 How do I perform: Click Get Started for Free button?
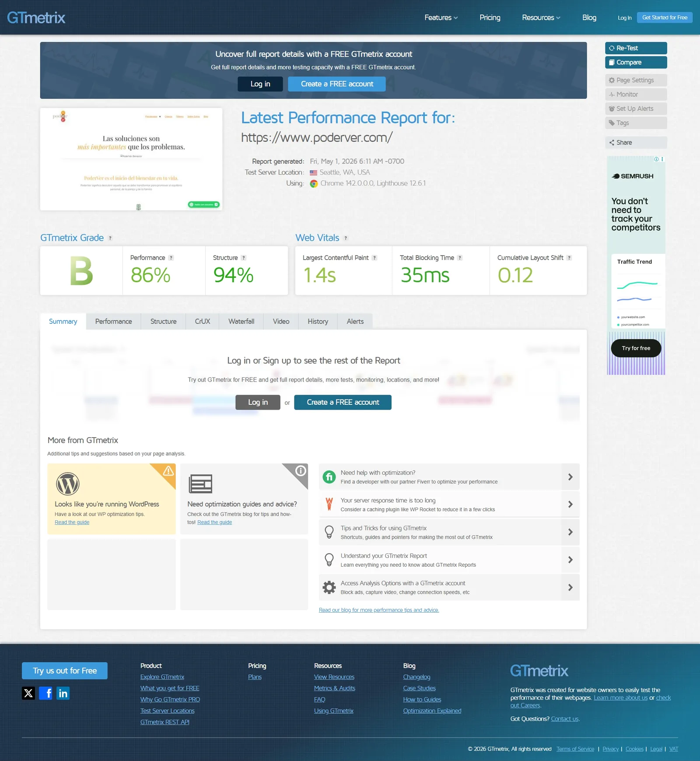point(665,18)
